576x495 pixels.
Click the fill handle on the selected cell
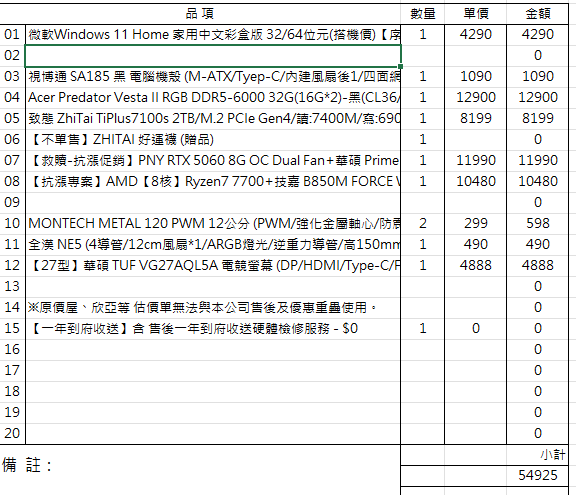coord(400,66)
